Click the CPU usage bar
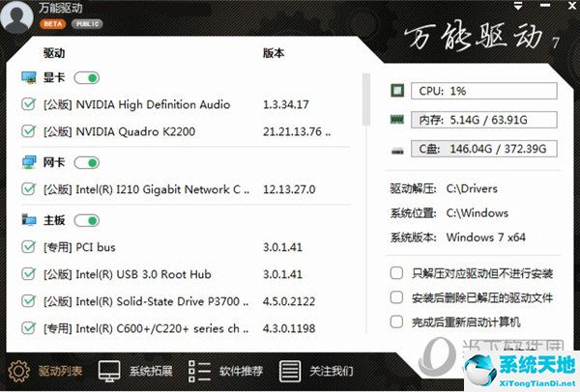The image size is (580, 392). (x=484, y=91)
